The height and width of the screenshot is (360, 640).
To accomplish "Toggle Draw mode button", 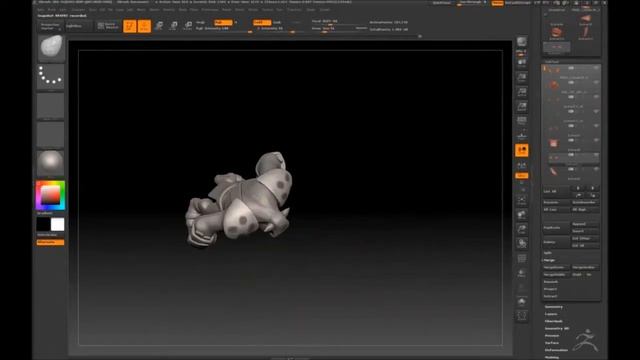I will (144, 26).
